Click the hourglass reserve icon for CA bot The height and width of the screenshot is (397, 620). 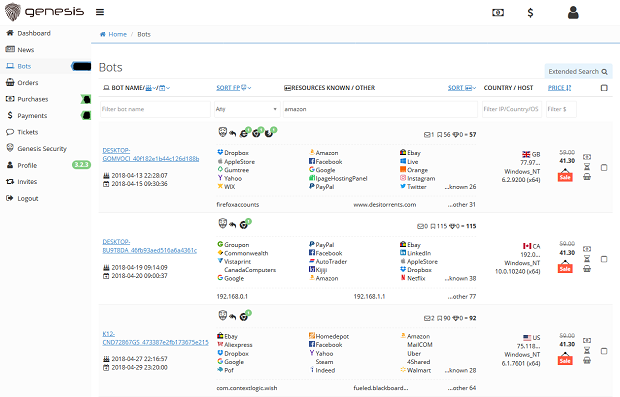point(587,258)
